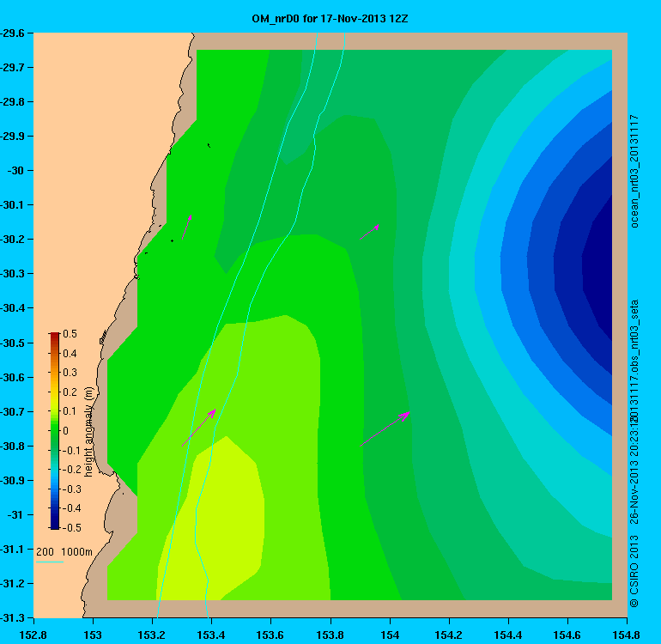The height and width of the screenshot is (644, 661).
Task: Select the positive 0.5 colorbar tick label
Action: [x=70, y=334]
